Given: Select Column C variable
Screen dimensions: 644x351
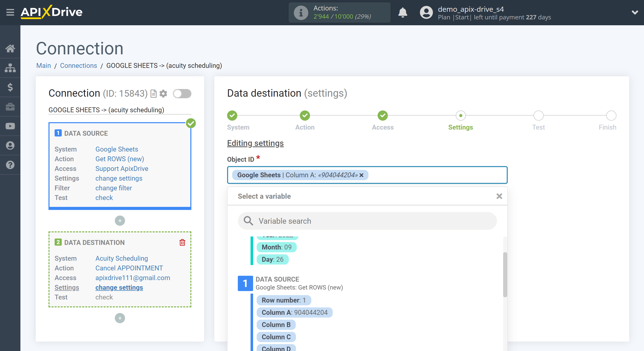Looking at the screenshot, I should pos(276,337).
